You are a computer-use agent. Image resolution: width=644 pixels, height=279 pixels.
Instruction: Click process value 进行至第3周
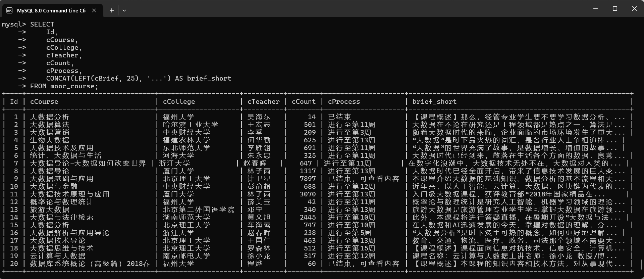point(350,132)
